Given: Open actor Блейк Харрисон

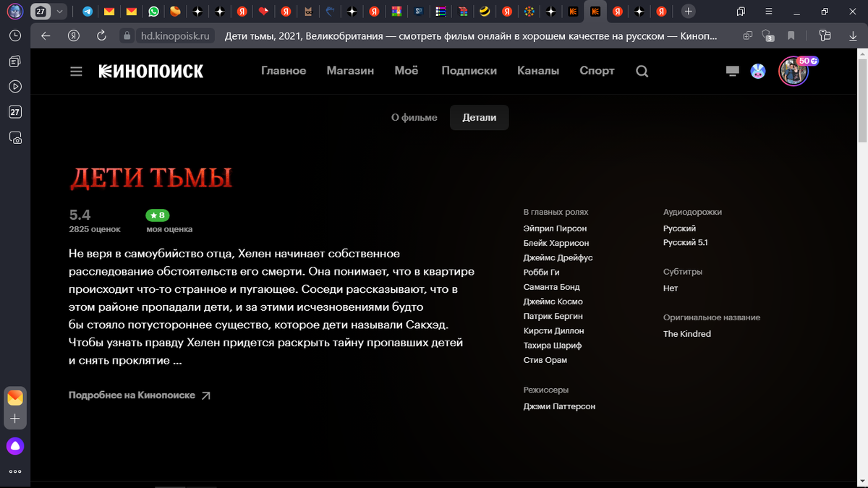Looking at the screenshot, I should (x=556, y=243).
